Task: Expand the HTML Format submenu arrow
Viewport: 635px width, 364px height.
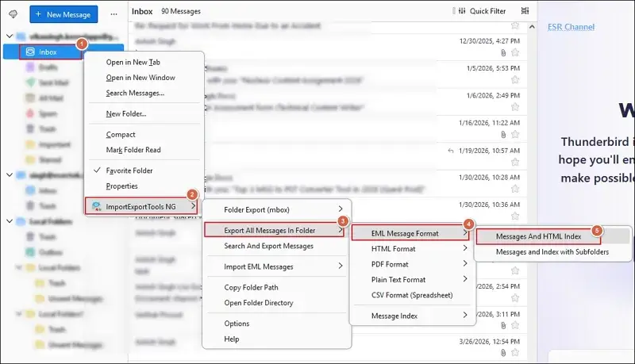Action: (x=465, y=248)
